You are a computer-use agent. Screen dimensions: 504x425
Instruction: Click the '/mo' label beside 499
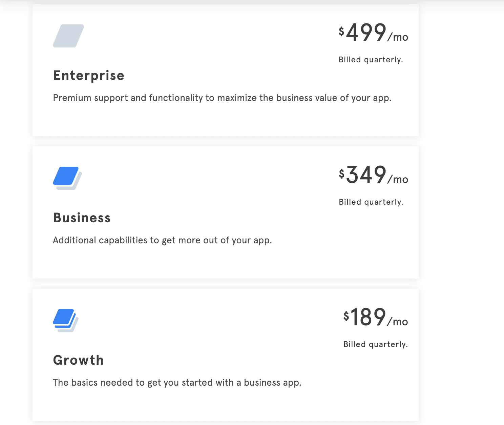pyautogui.click(x=398, y=37)
